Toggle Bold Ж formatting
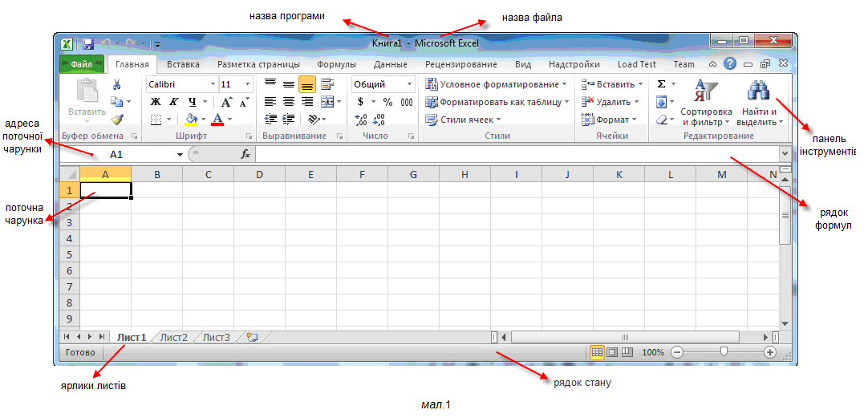 tap(156, 102)
